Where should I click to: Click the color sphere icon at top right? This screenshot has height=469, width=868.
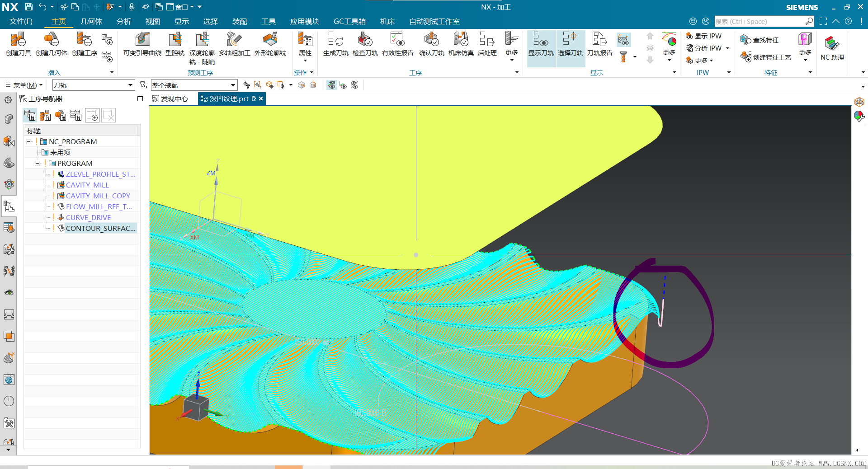click(859, 117)
